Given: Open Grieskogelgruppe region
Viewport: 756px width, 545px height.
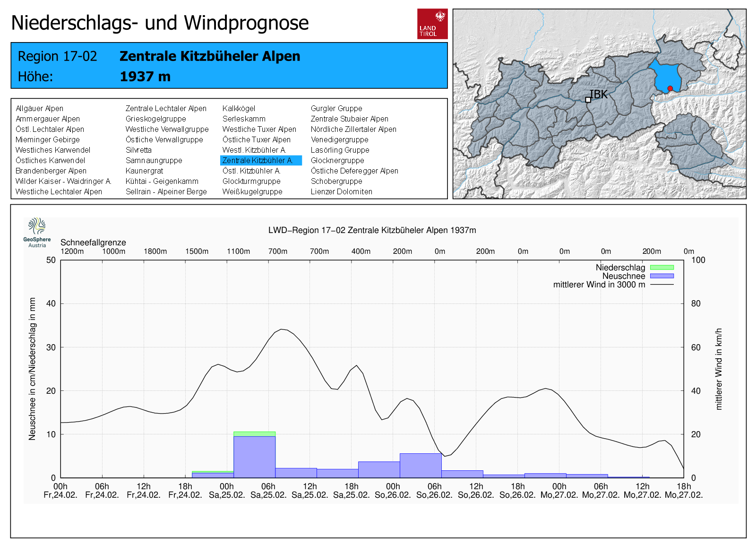Looking at the screenshot, I should tap(155, 119).
